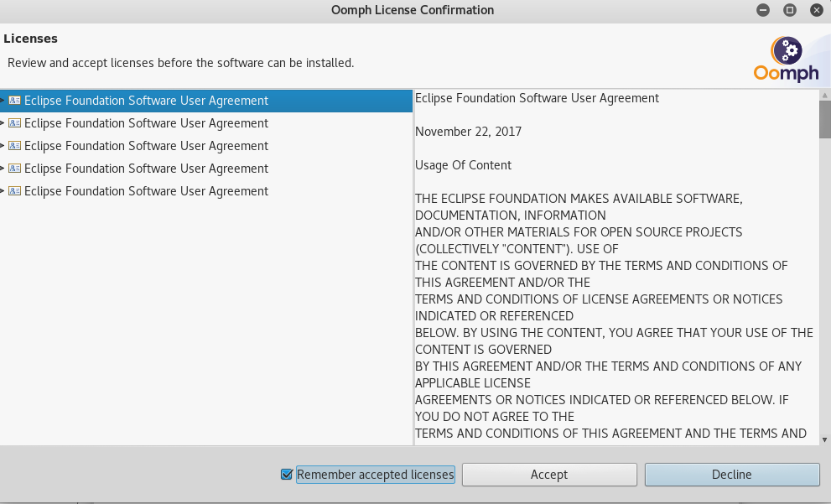This screenshot has height=504, width=831.
Task: Expand the first Eclipse Software User Agreement
Action: pos(3,100)
